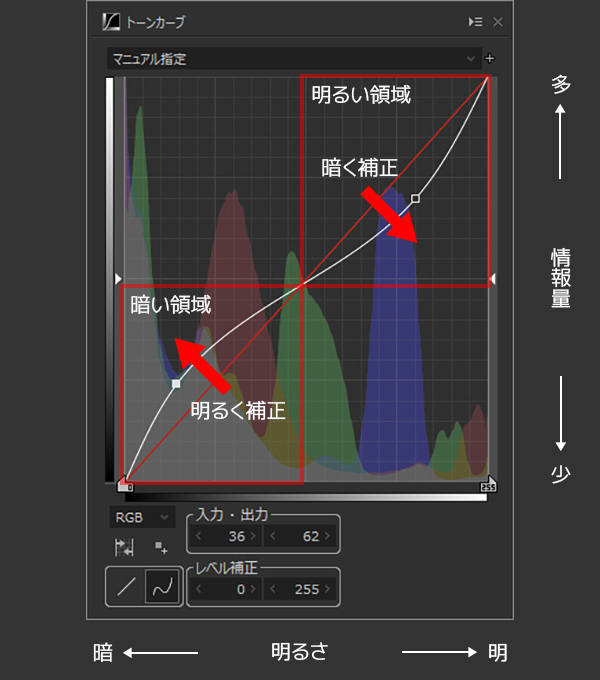Open the マニュアル指定 preset dropdown
This screenshot has width=600, height=680.
coord(294,59)
